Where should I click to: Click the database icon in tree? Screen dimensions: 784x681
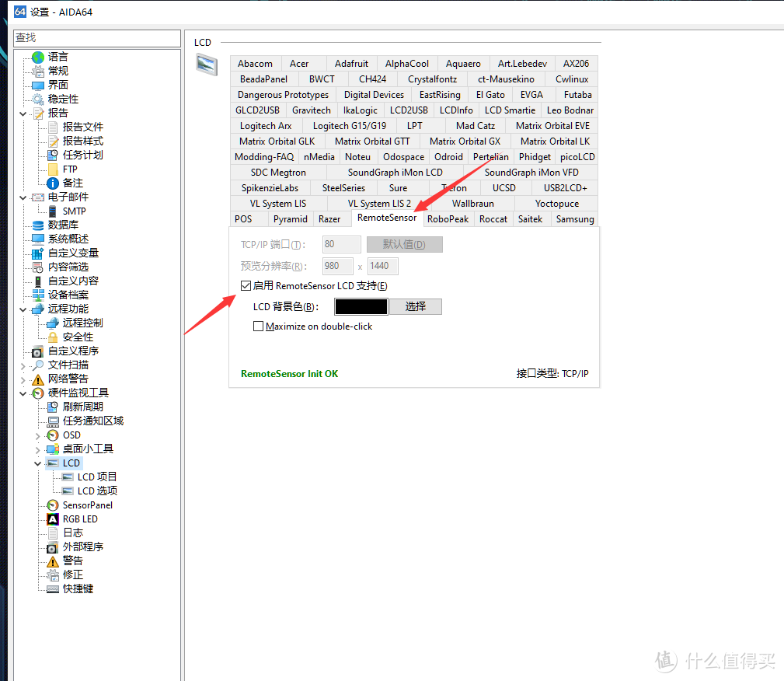38,225
